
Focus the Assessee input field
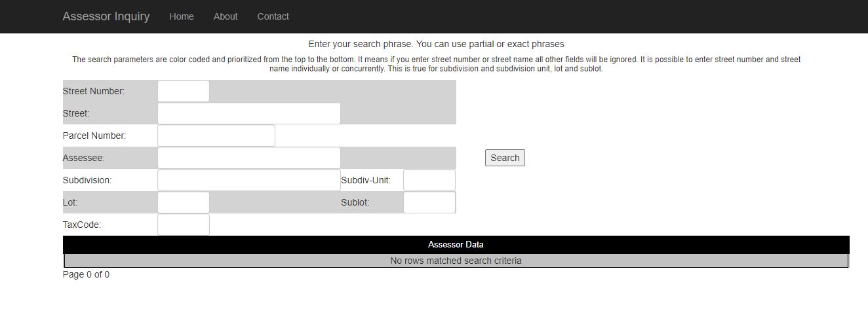[249, 158]
